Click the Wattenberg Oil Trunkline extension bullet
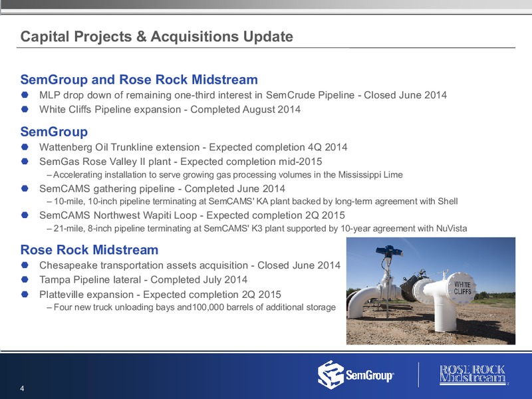The height and width of the screenshot is (399, 532). (x=193, y=147)
